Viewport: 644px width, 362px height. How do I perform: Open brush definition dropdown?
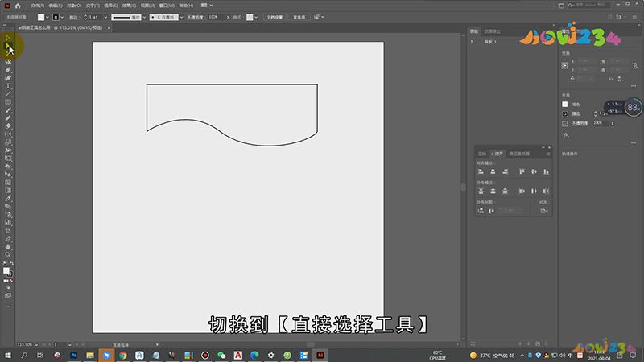tap(182, 17)
